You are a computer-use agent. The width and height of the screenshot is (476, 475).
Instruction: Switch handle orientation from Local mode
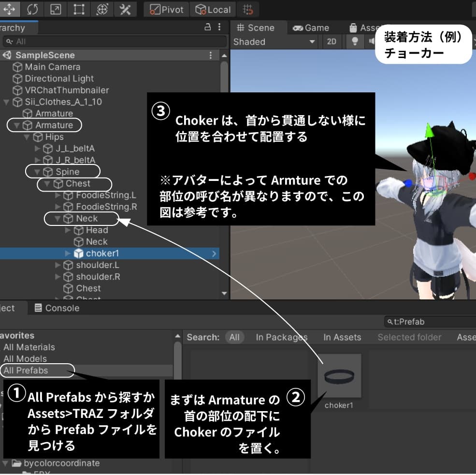point(213,9)
